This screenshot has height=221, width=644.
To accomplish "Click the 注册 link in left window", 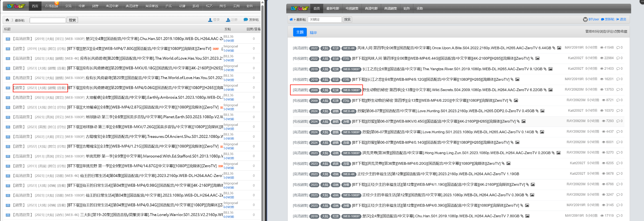I will [234, 20].
